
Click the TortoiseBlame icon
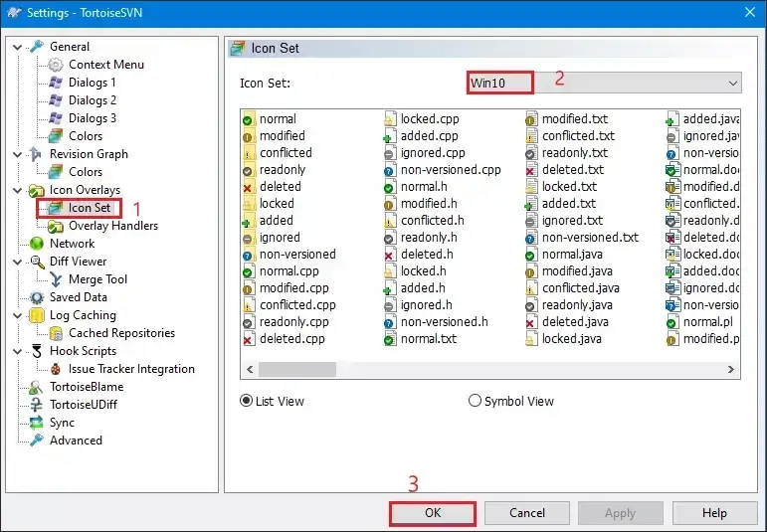pyautogui.click(x=36, y=387)
